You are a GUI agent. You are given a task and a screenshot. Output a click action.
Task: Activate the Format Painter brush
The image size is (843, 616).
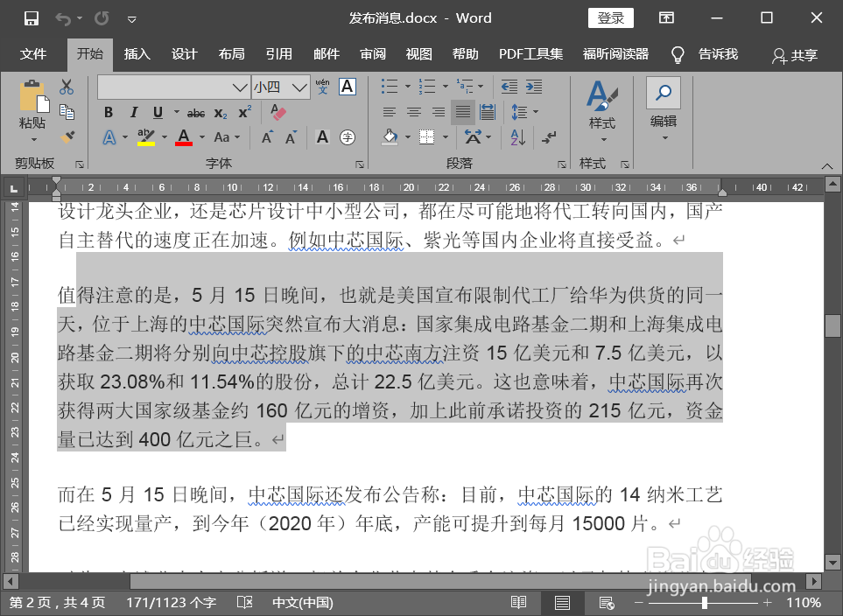[x=67, y=137]
